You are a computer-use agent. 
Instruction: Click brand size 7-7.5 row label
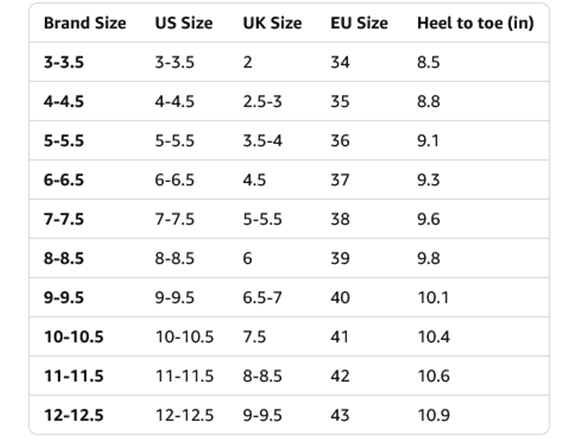64,219
